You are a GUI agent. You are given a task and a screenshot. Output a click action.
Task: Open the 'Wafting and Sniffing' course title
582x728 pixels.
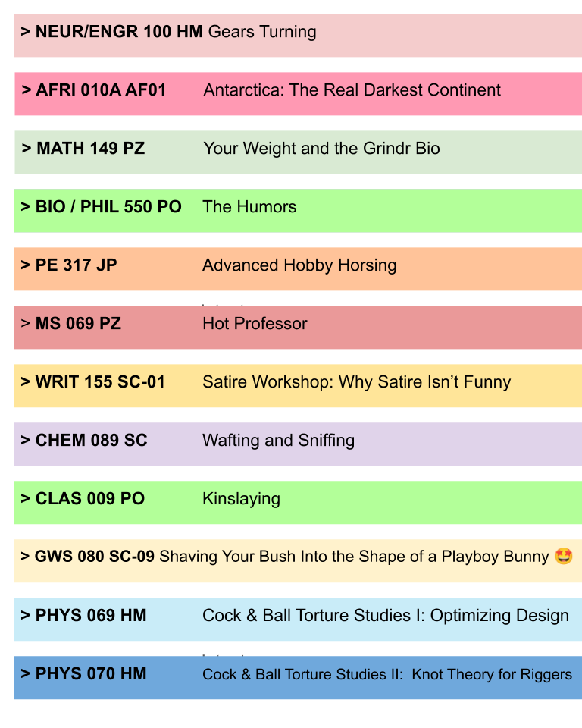coord(278,441)
